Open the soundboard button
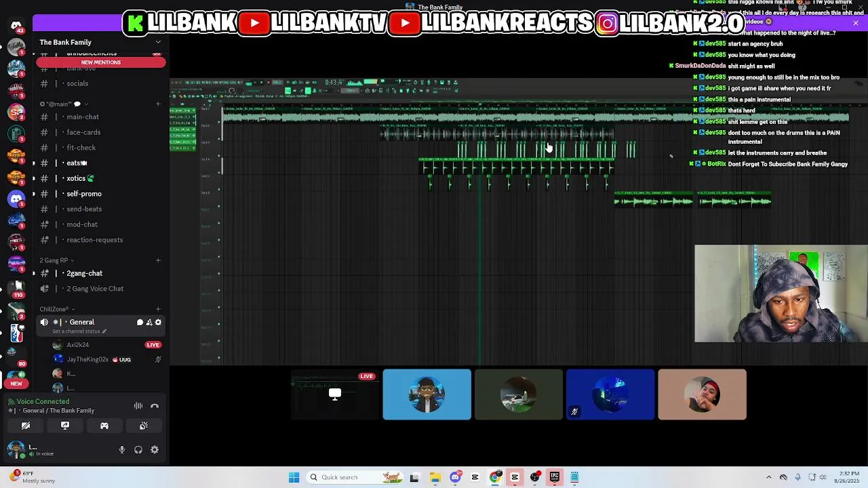Image resolution: width=868 pixels, height=488 pixels. click(144, 426)
